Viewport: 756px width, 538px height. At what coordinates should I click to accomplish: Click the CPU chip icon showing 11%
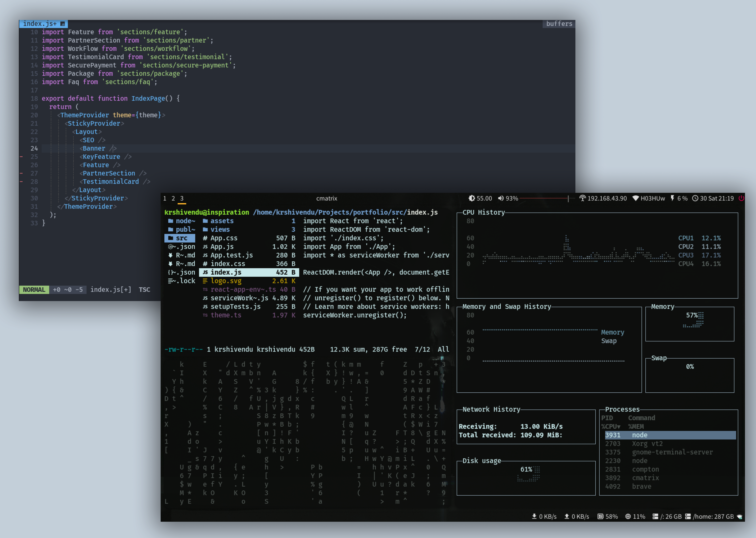(628, 516)
